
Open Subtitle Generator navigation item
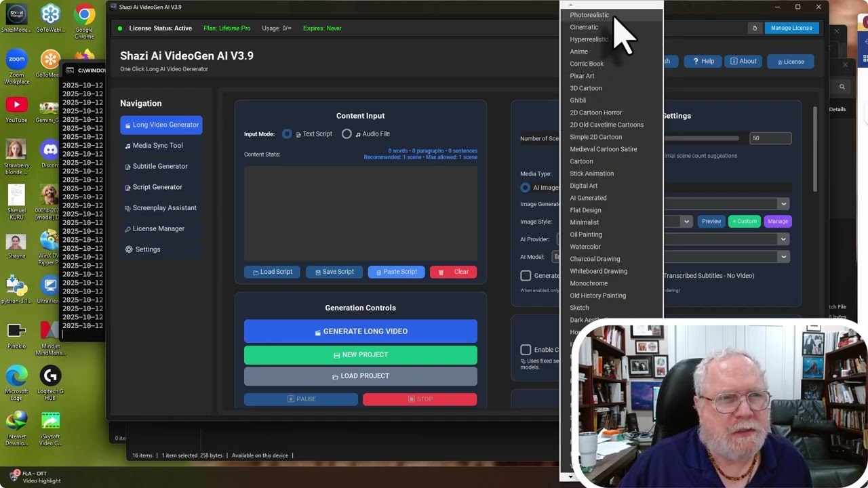point(161,166)
